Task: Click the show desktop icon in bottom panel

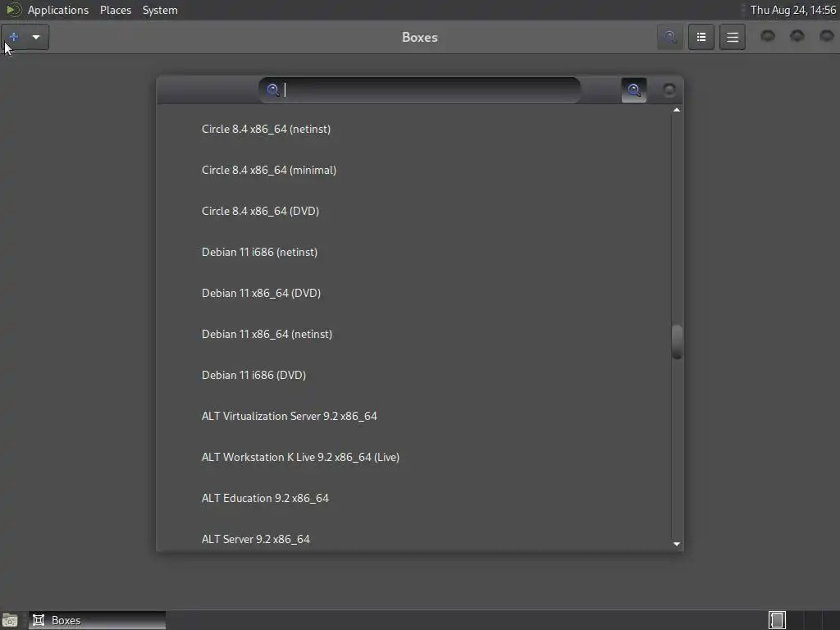Action: [10, 620]
